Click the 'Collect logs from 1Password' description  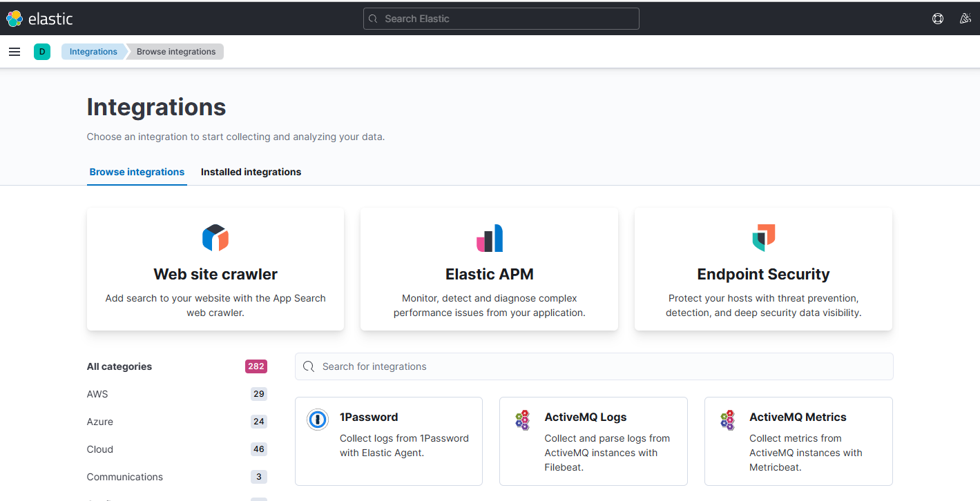pyautogui.click(x=404, y=446)
